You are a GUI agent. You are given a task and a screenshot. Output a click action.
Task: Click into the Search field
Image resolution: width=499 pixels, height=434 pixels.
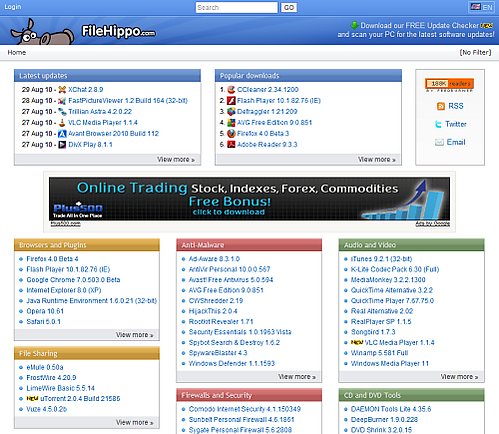[237, 8]
